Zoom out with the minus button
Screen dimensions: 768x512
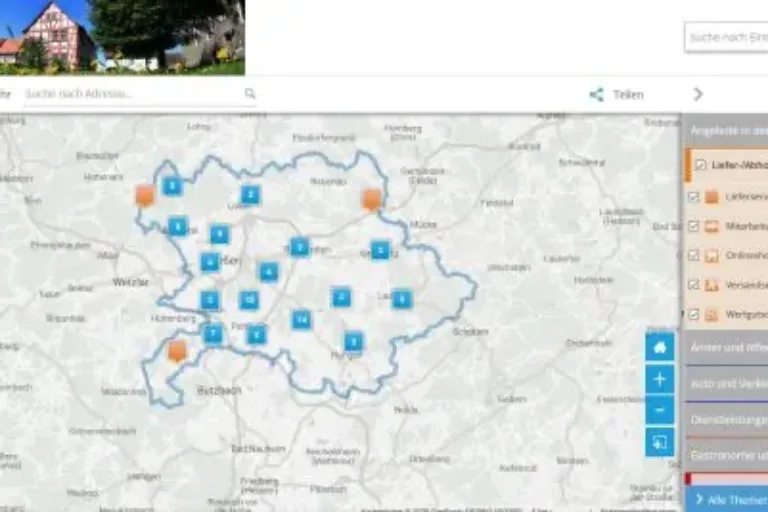659,410
